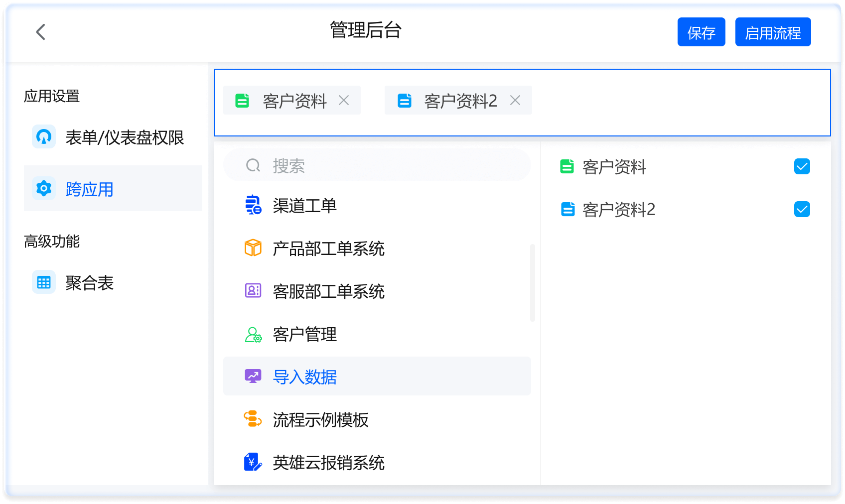Click the app list scrollbar

pyautogui.click(x=533, y=282)
